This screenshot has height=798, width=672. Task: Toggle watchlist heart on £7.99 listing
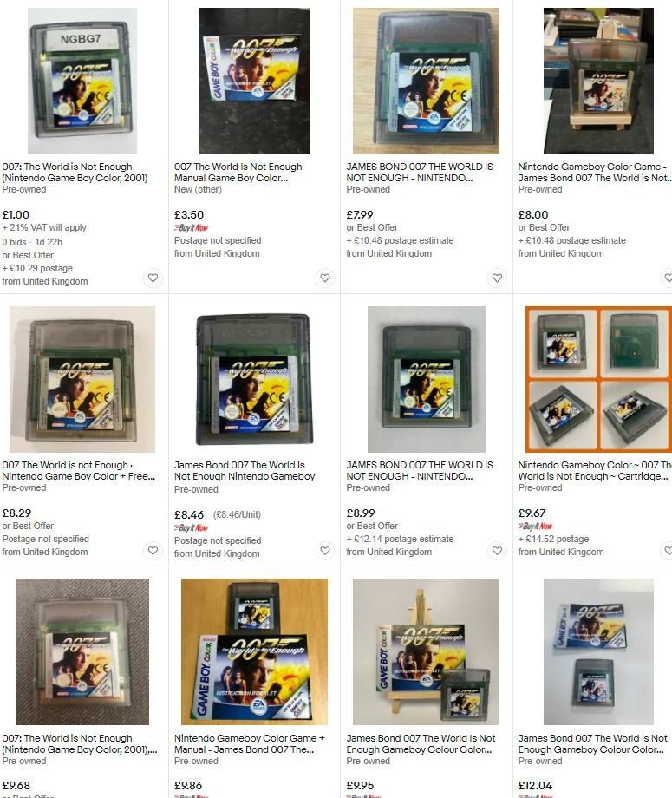[497, 278]
